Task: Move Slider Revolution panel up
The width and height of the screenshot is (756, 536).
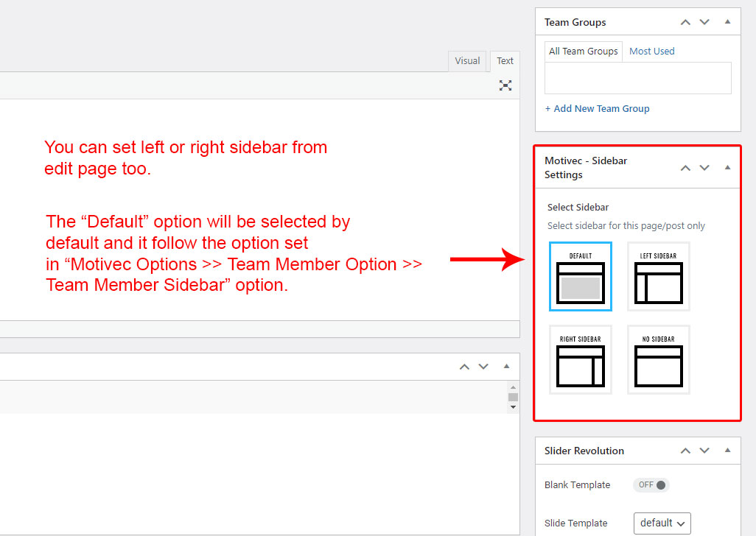Action: (685, 451)
